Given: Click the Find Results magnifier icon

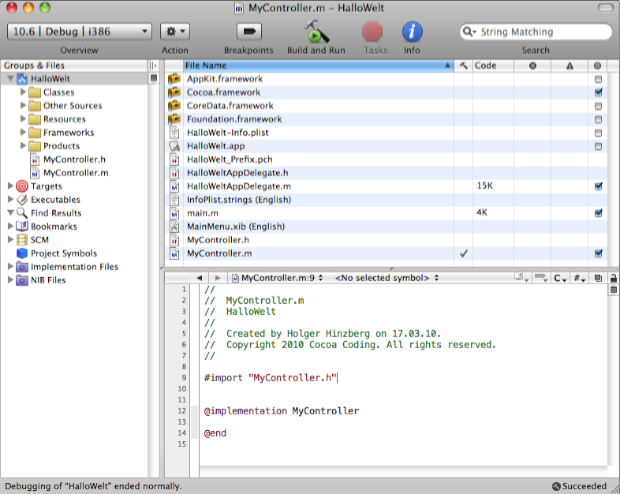Looking at the screenshot, I should [22, 213].
